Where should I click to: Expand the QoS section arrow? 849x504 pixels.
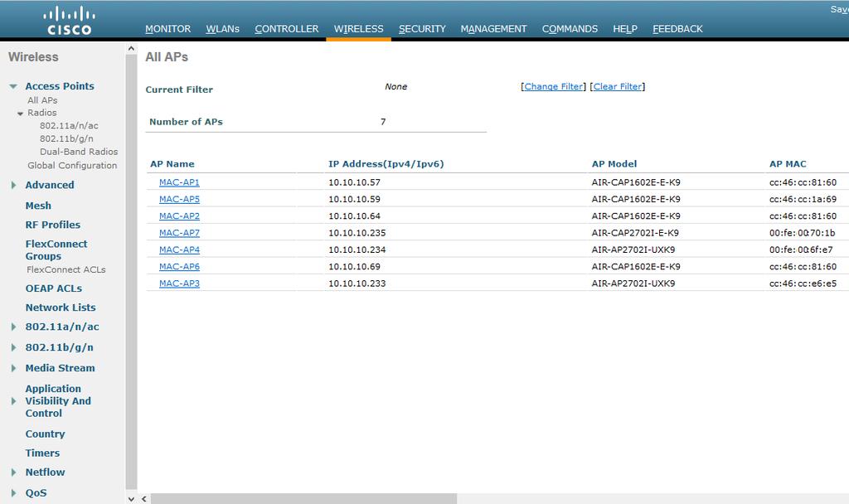pos(13,493)
